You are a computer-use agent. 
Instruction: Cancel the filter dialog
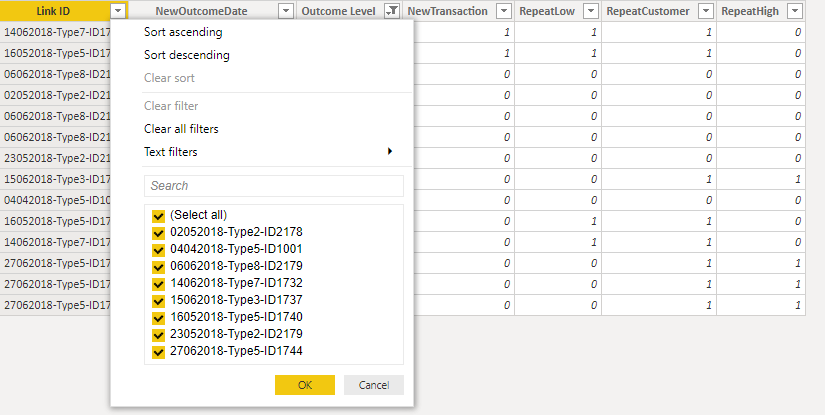[x=374, y=385]
